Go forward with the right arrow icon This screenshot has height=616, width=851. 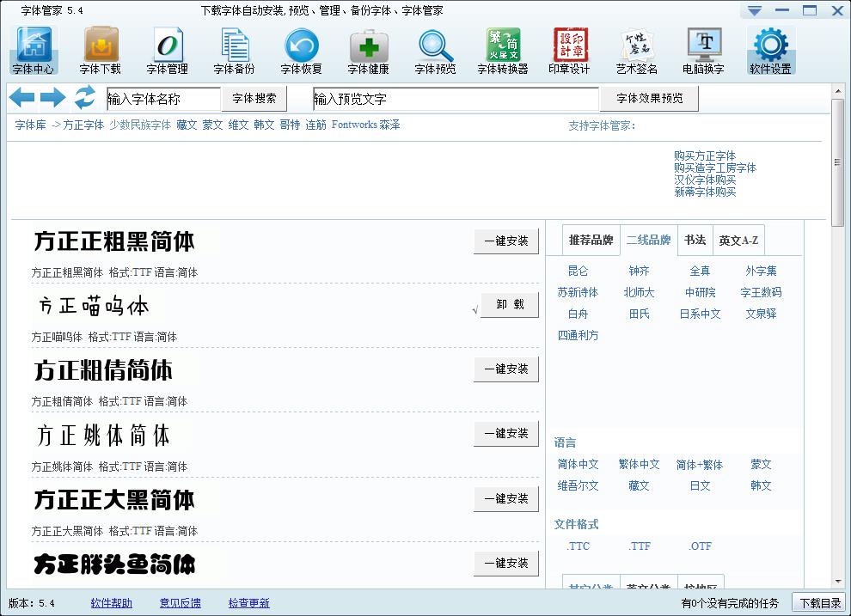53,98
